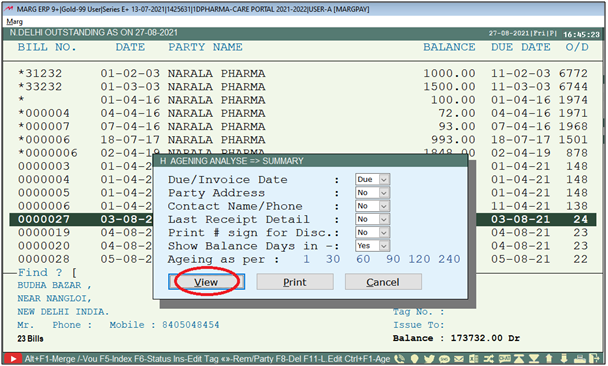Open the Marg menu
Screen dimensions: 608x366
pyautogui.click(x=14, y=22)
